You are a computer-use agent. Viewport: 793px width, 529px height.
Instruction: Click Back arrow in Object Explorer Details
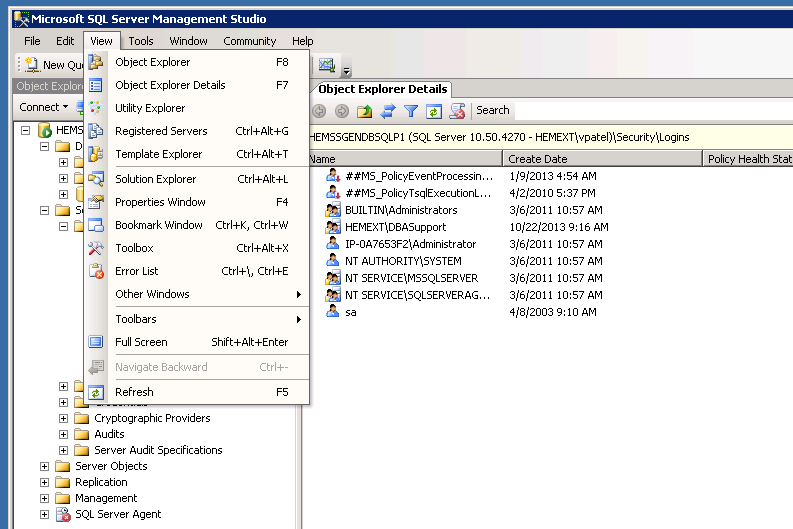pyautogui.click(x=319, y=111)
